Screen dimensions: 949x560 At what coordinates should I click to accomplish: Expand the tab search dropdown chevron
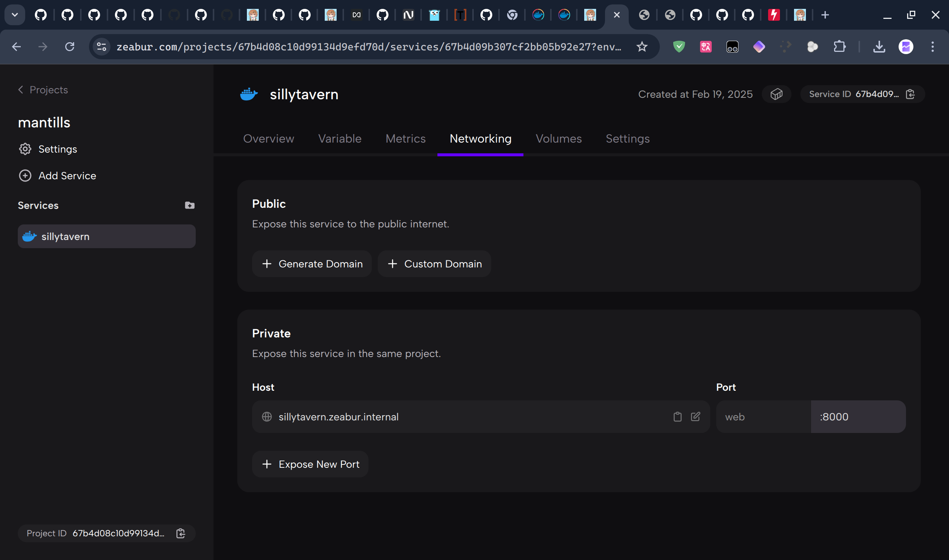[x=15, y=15]
